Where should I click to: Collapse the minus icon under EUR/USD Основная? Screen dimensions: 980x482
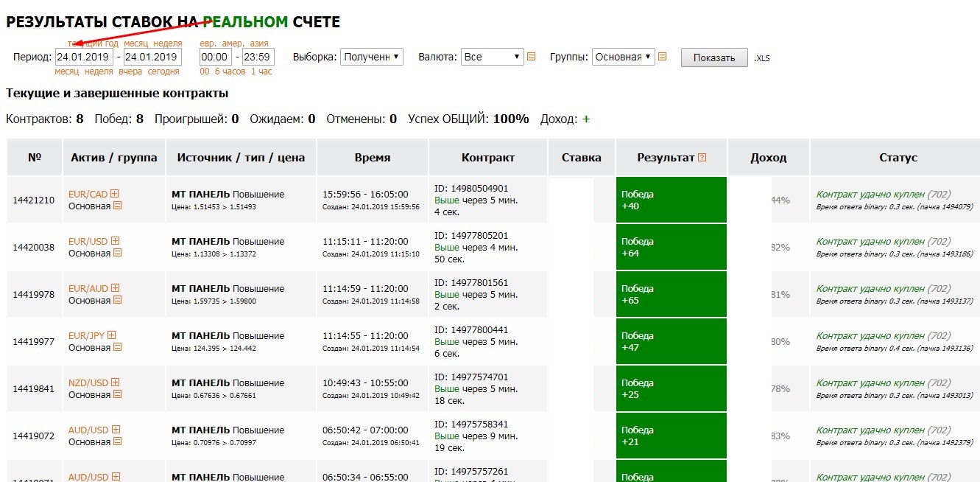[x=117, y=253]
